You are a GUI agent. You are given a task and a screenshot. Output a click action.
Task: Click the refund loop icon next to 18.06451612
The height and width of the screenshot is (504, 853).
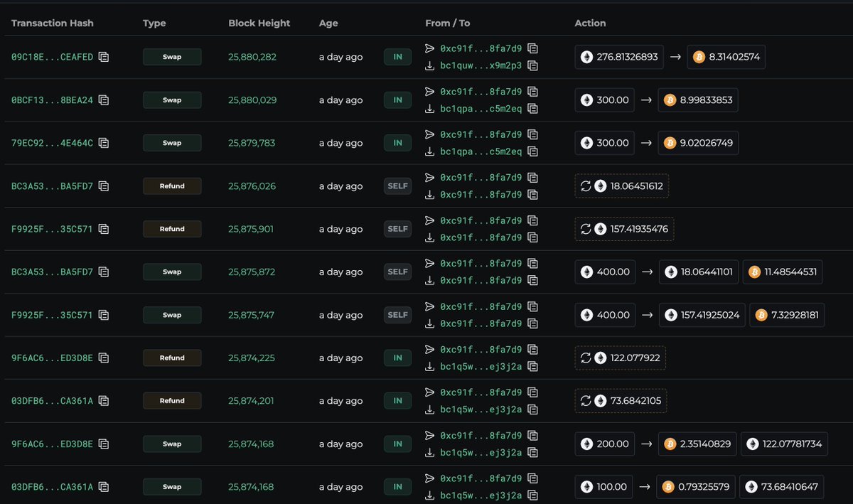(x=588, y=186)
